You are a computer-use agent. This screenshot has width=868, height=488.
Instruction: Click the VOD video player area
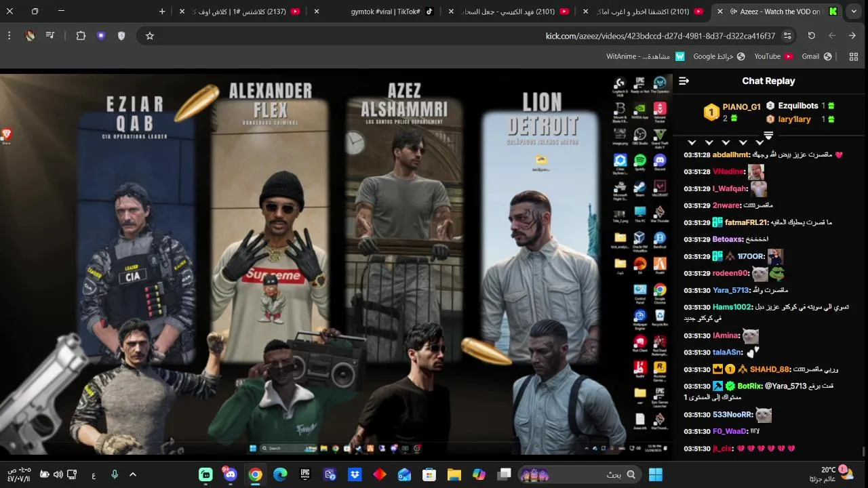click(x=336, y=264)
